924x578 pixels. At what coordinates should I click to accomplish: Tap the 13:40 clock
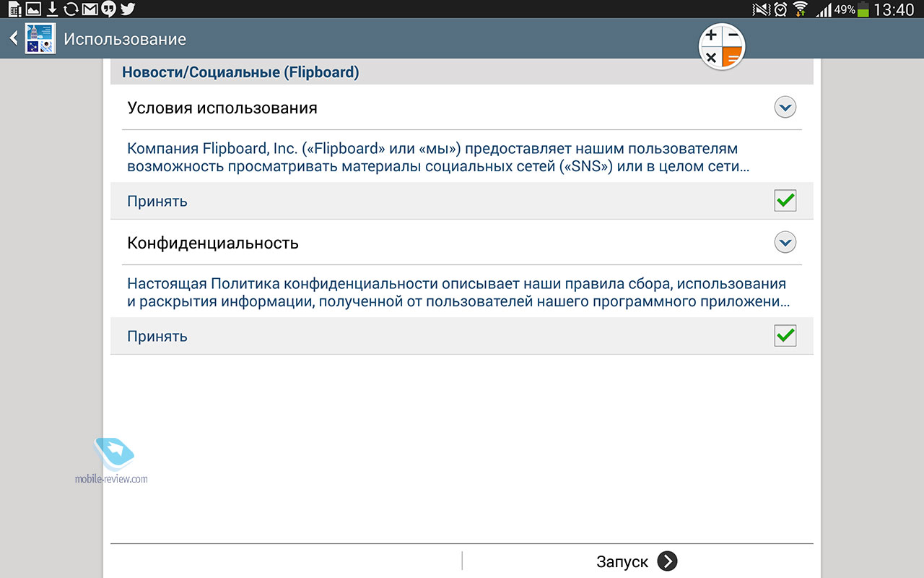[x=893, y=9]
